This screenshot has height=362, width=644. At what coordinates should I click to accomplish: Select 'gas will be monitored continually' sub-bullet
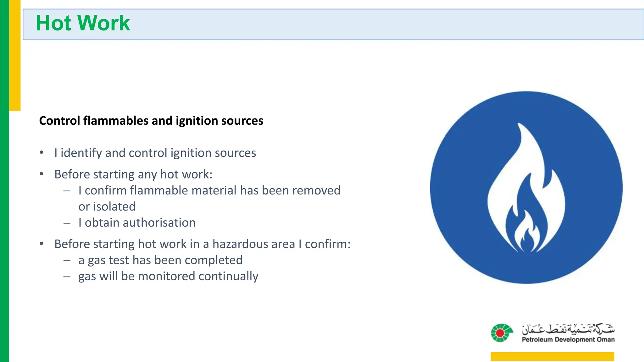[168, 276]
